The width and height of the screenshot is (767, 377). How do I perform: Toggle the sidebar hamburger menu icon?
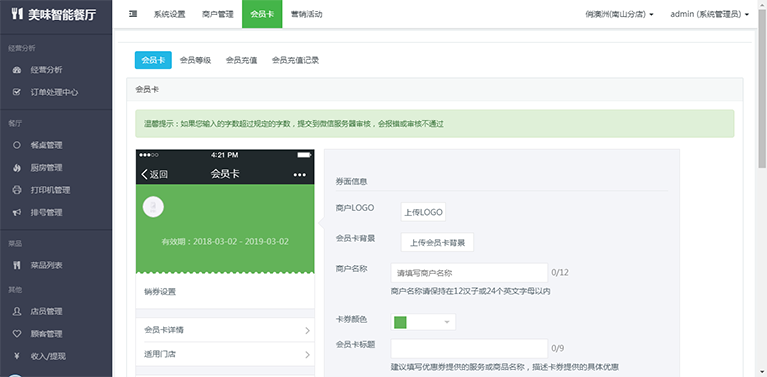[x=133, y=14]
